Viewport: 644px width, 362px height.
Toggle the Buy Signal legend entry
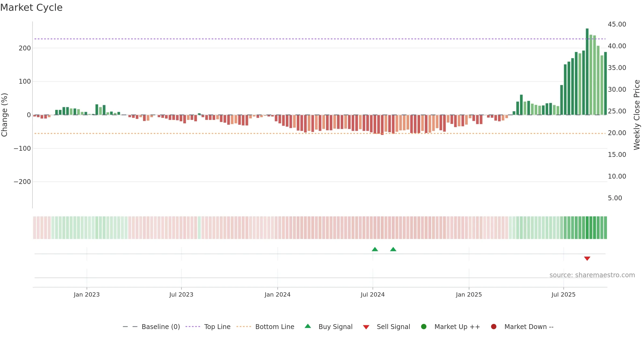click(x=329, y=327)
